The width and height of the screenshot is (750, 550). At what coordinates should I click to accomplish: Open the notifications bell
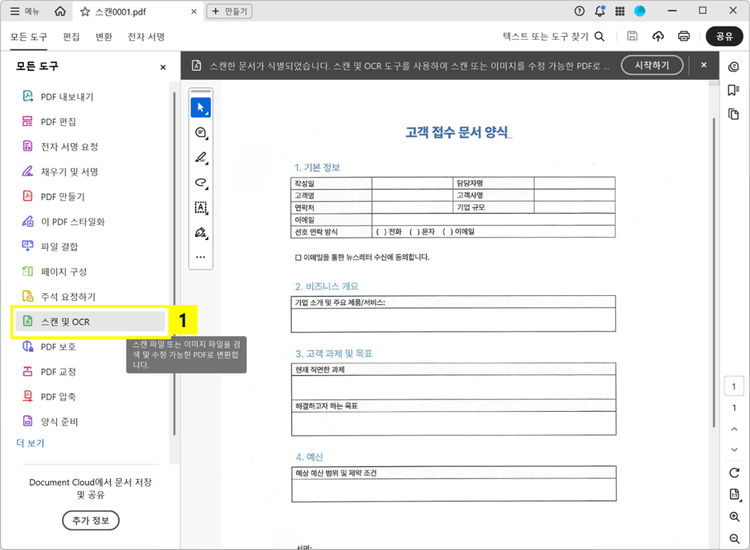click(600, 11)
